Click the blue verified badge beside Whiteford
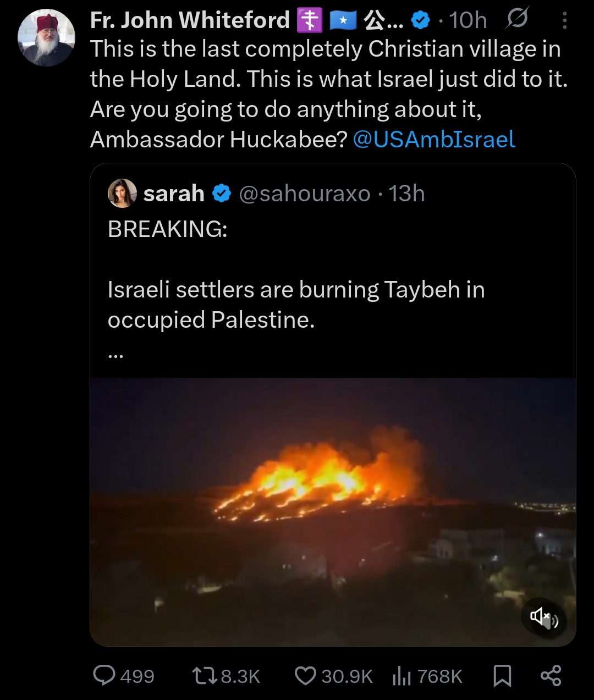This screenshot has width=594, height=700. (x=421, y=21)
